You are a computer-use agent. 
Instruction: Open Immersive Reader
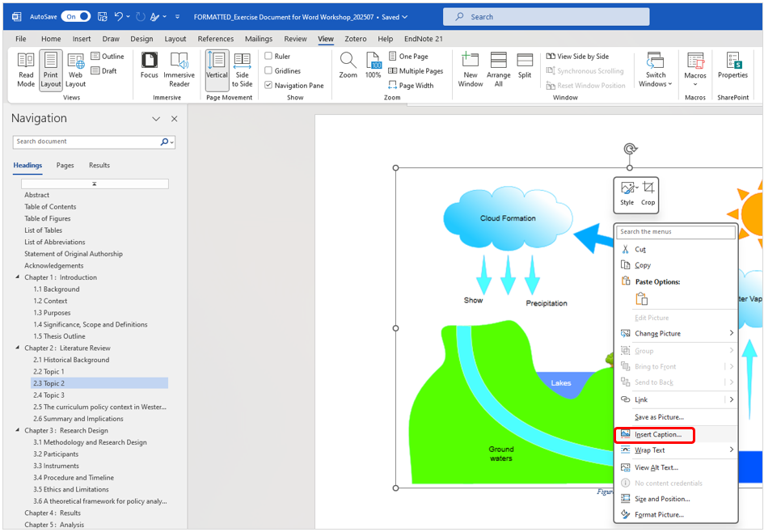tap(179, 70)
